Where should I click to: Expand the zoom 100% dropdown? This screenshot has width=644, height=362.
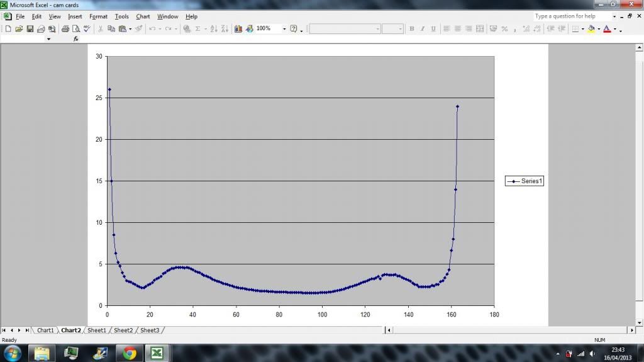coord(284,29)
